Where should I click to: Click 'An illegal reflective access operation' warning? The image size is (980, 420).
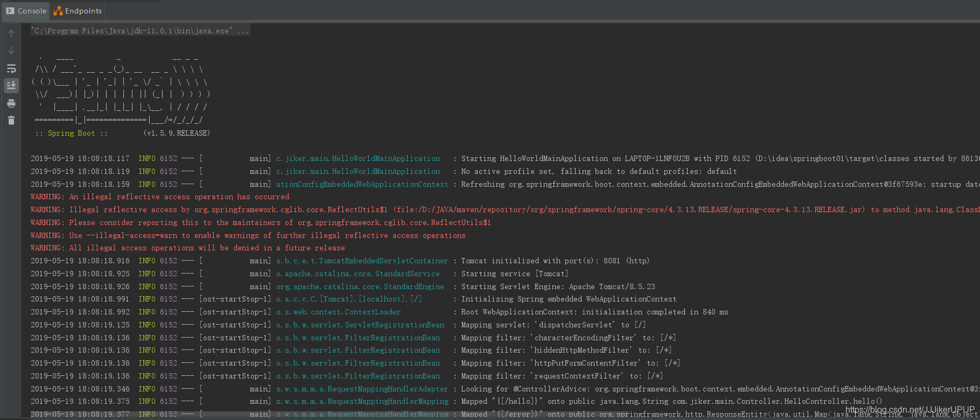click(160, 197)
